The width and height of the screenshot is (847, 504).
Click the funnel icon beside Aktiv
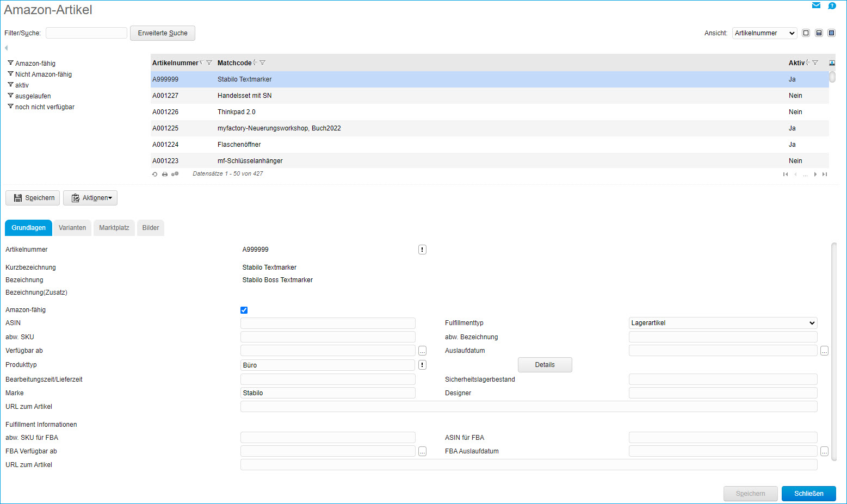[x=815, y=62]
